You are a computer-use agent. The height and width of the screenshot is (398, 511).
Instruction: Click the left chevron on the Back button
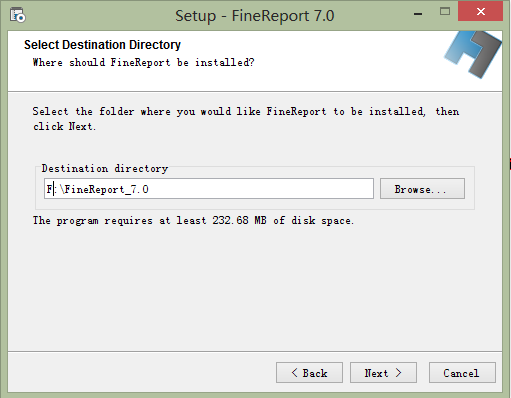point(294,373)
